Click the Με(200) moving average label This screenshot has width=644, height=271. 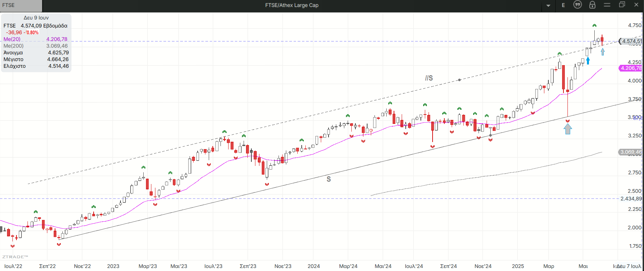[13, 46]
